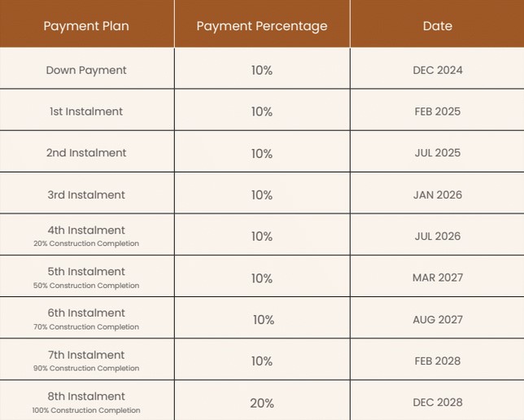Click the 20% Construction Completion subtext

86,243
